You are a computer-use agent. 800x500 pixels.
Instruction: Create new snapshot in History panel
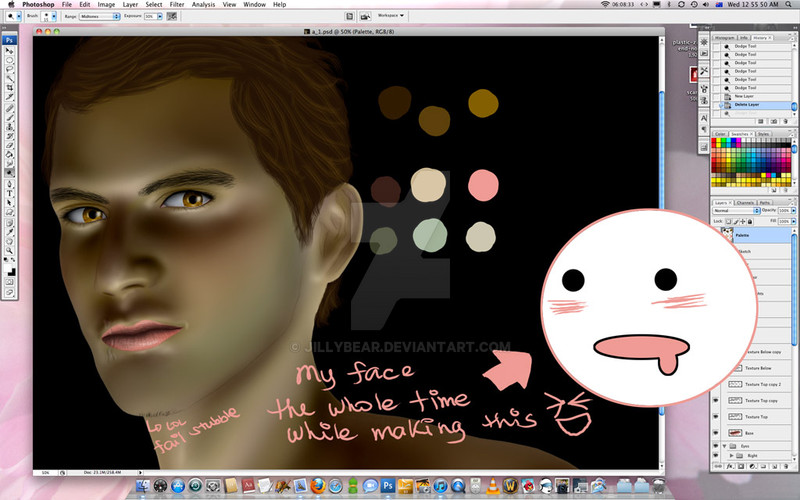(x=774, y=121)
